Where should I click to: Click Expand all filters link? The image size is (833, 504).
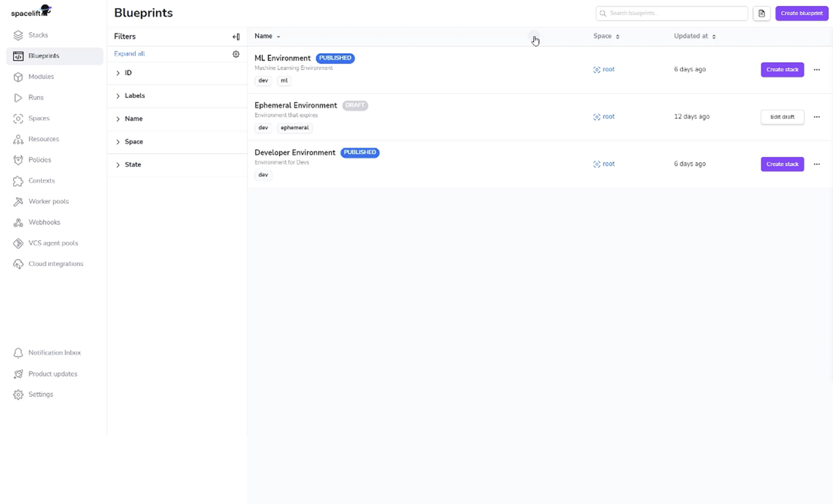[x=130, y=54]
